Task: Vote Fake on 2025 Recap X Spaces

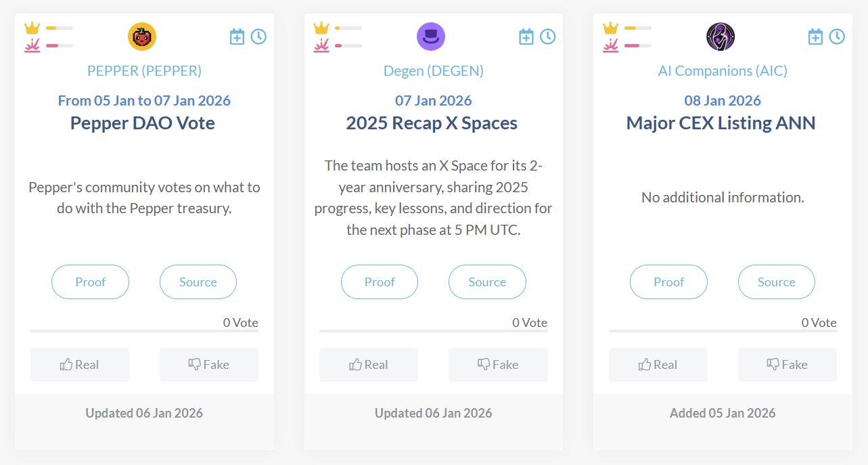Action: coord(498,365)
